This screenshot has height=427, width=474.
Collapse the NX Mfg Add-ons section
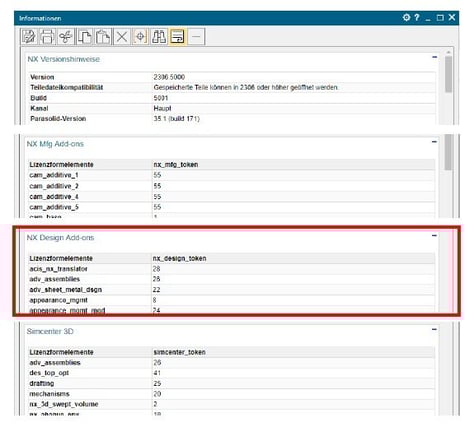(x=434, y=142)
